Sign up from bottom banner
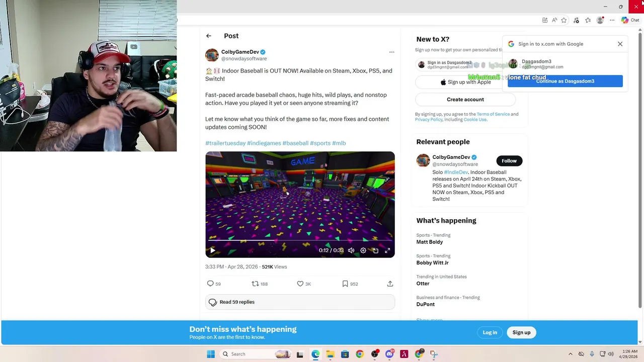Image resolution: width=644 pixels, height=362 pixels. (521, 332)
